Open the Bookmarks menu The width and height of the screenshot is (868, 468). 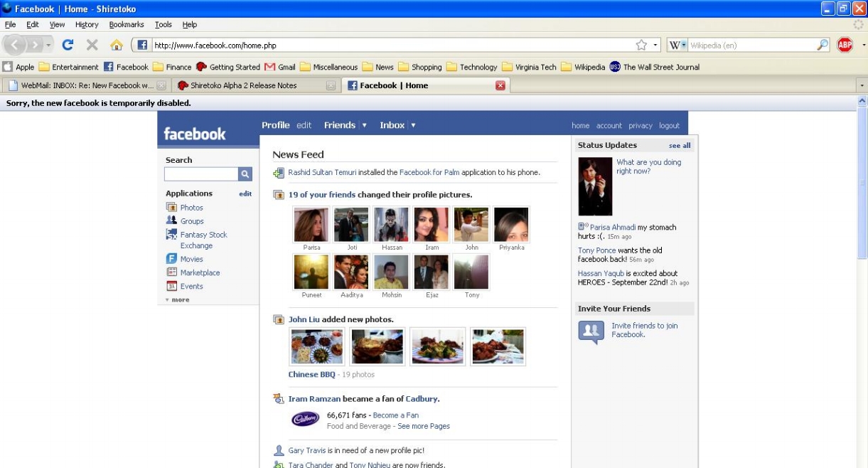tap(127, 24)
